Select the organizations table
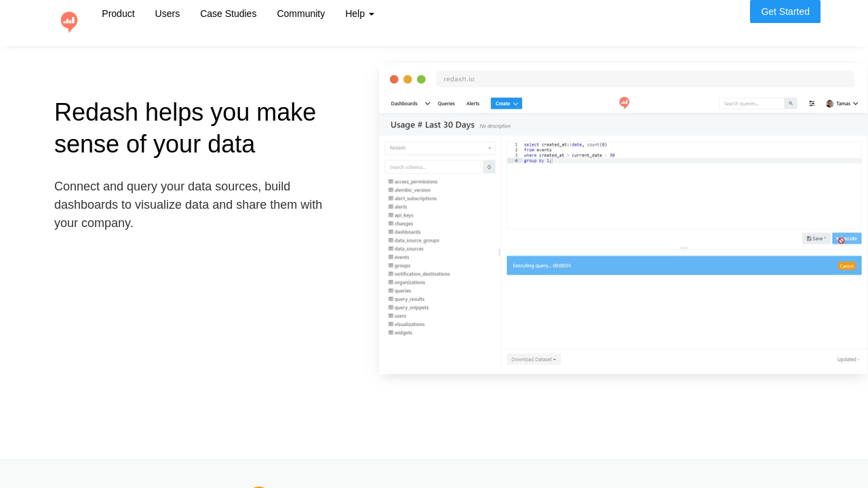 click(x=407, y=282)
